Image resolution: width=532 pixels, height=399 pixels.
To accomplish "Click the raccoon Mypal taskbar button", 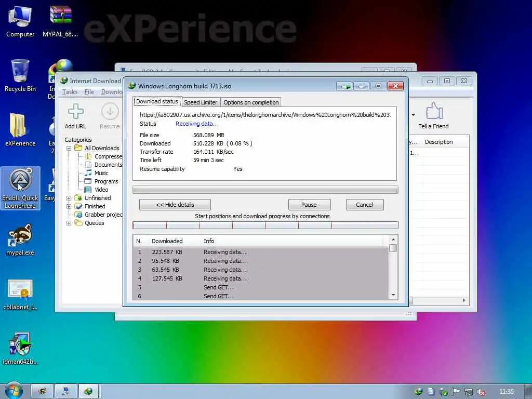I will [x=42, y=391].
